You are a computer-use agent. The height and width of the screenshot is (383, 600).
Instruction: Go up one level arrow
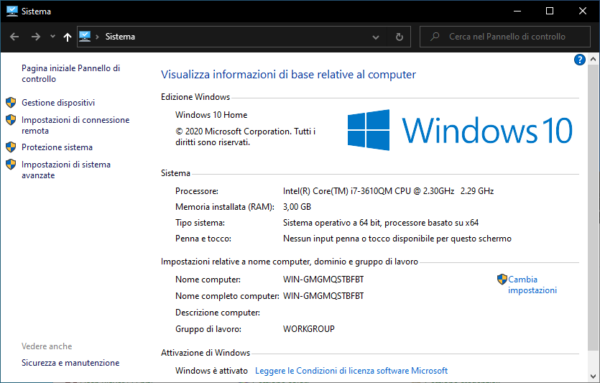pos(67,37)
